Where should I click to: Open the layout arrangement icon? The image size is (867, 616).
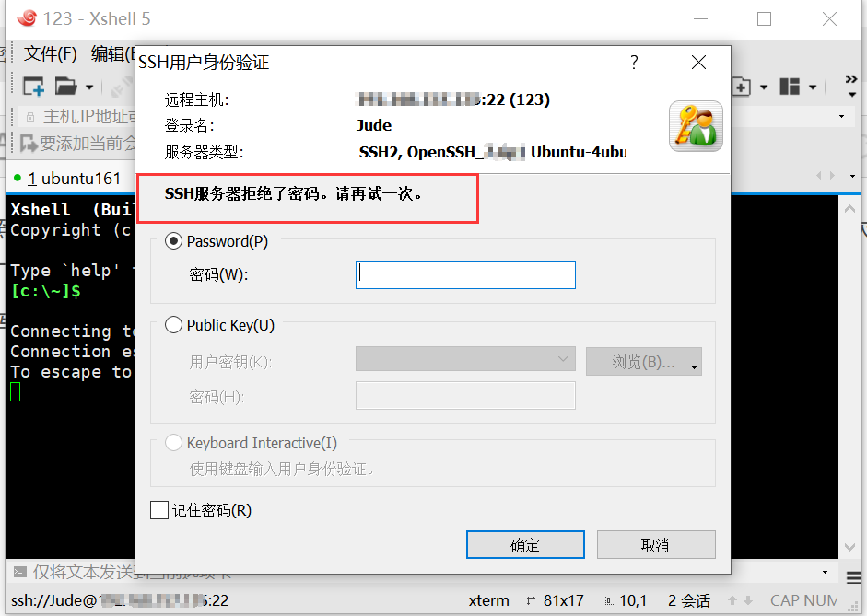[x=790, y=87]
